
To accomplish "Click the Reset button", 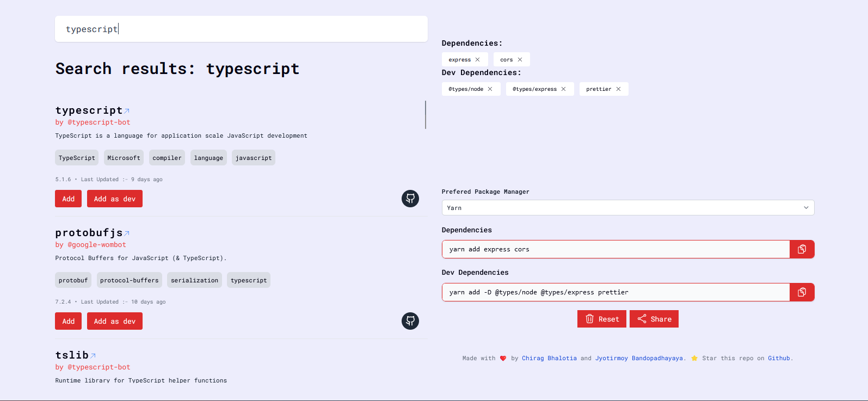I will click(602, 319).
